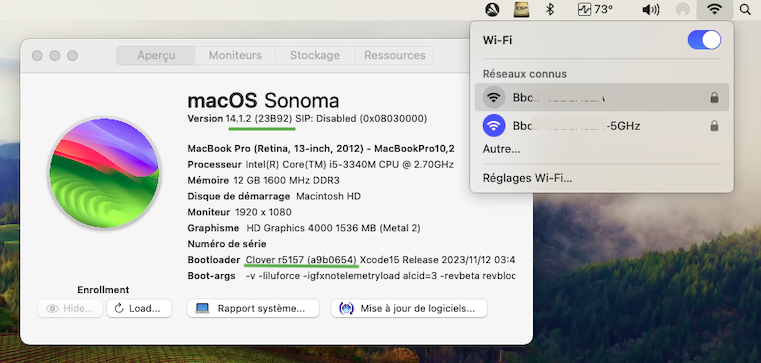The height and width of the screenshot is (363, 761).
Task: Click the MacBook Pro (Retina, 13-inch, 2012) line
Action: tap(321, 148)
